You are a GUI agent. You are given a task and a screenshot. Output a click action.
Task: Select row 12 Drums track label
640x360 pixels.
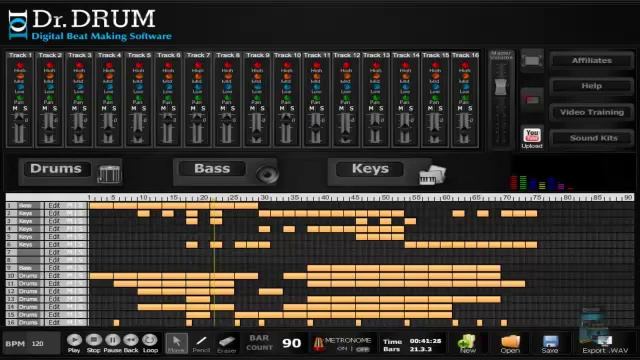tap(28, 291)
